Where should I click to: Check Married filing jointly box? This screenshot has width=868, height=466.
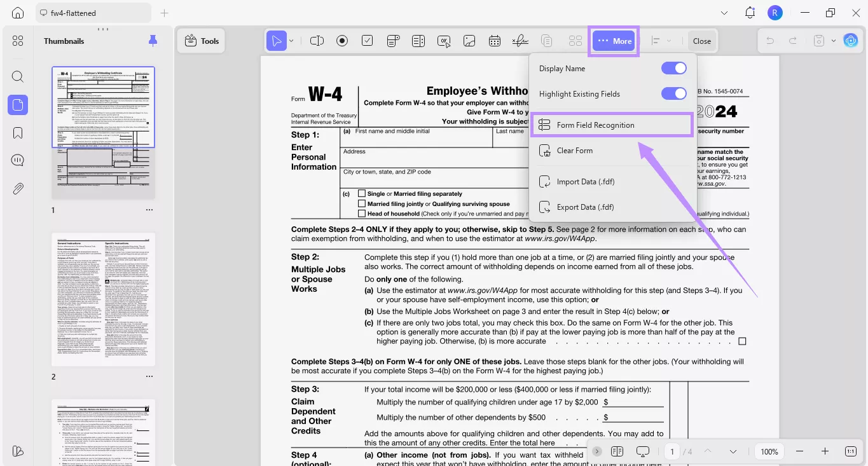pyautogui.click(x=362, y=203)
